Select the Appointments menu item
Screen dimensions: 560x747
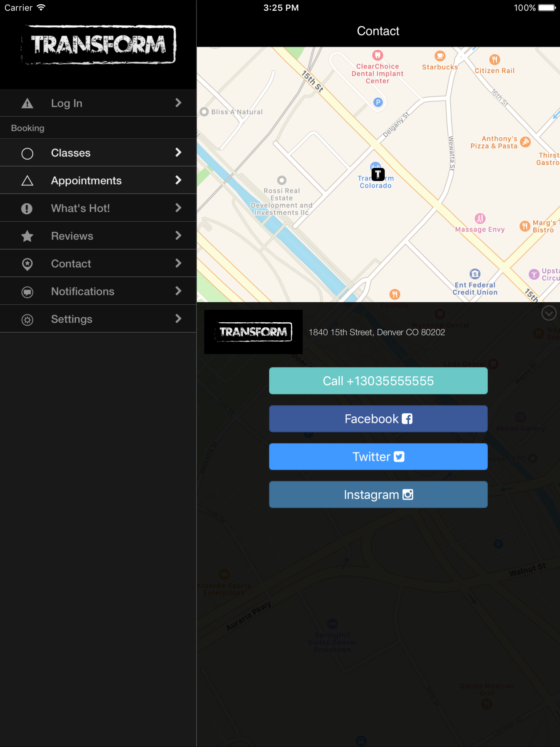coord(98,180)
